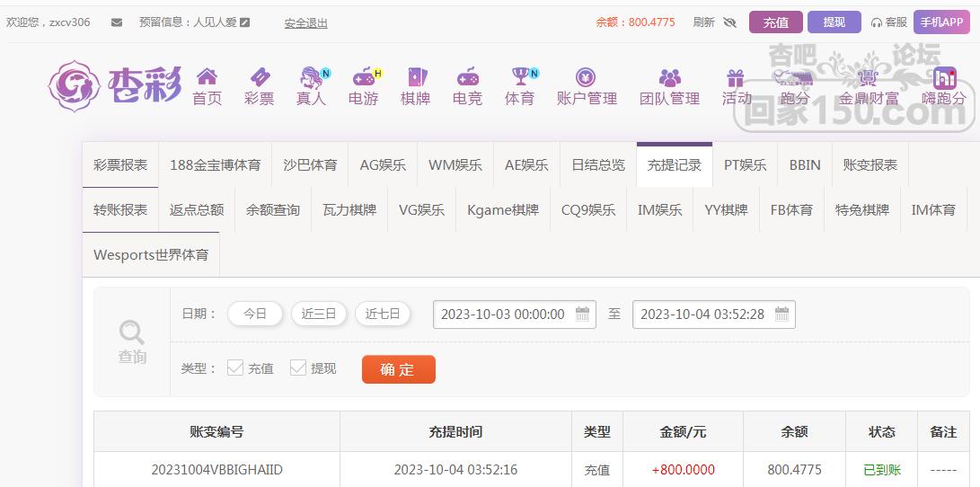Go to 首页 home icon
Viewport: 980px width, 487px height.
(x=207, y=77)
